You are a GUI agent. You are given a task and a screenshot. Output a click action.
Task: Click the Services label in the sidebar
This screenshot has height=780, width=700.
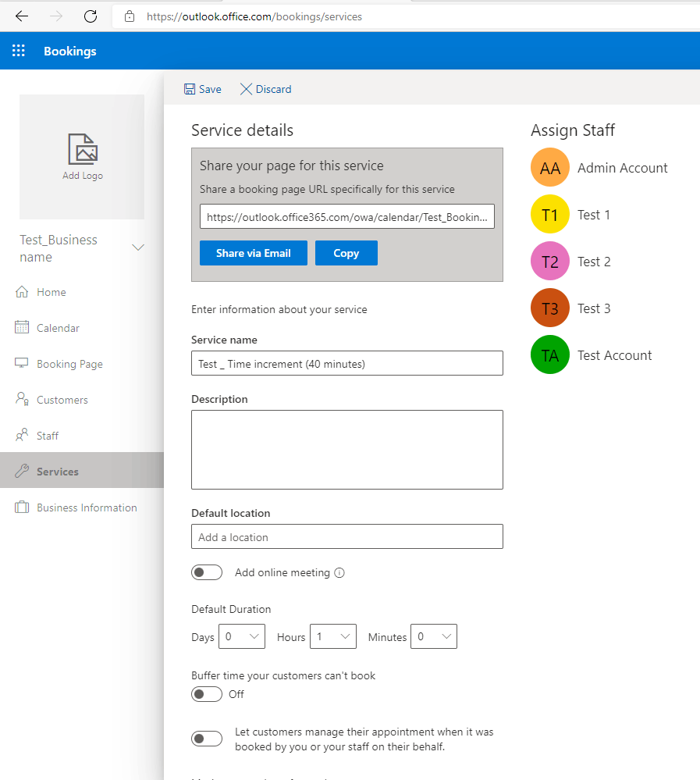click(x=58, y=472)
